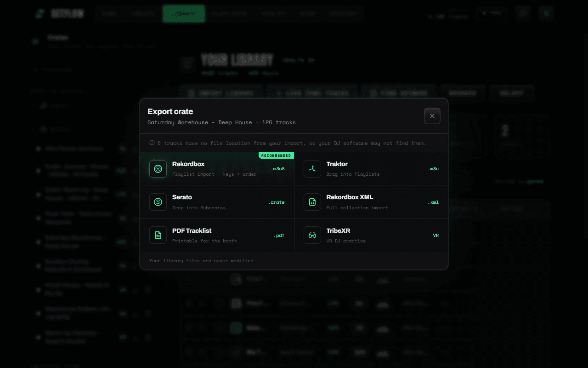The width and height of the screenshot is (588, 368).
Task: Click the '.m3u' format label for Traktor
Action: pyautogui.click(x=433, y=169)
